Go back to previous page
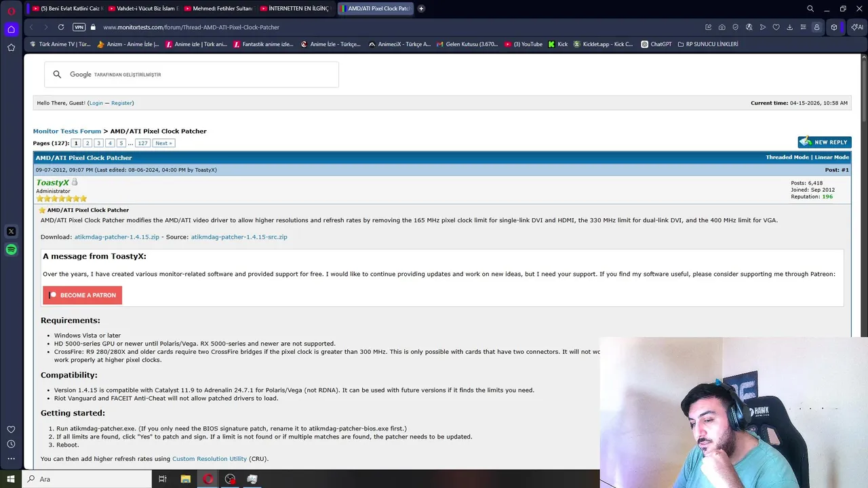Screen dimensions: 868x488 (x=31, y=27)
